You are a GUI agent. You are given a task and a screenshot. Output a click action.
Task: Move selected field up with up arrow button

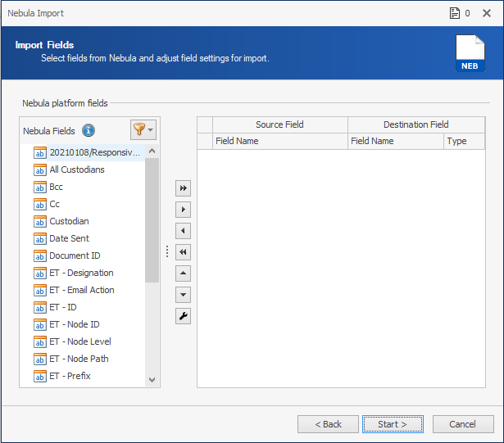pyautogui.click(x=183, y=273)
